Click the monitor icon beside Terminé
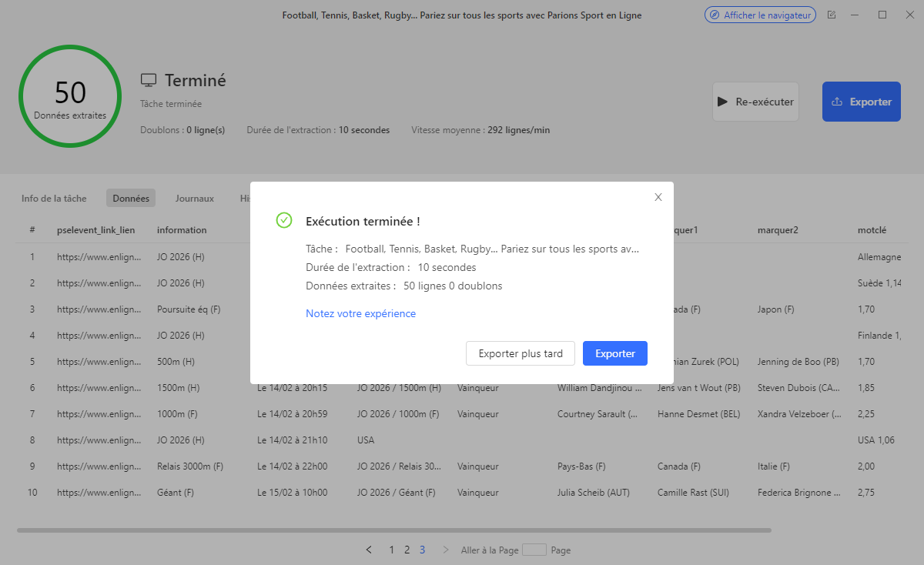The width and height of the screenshot is (924, 565). (x=149, y=80)
